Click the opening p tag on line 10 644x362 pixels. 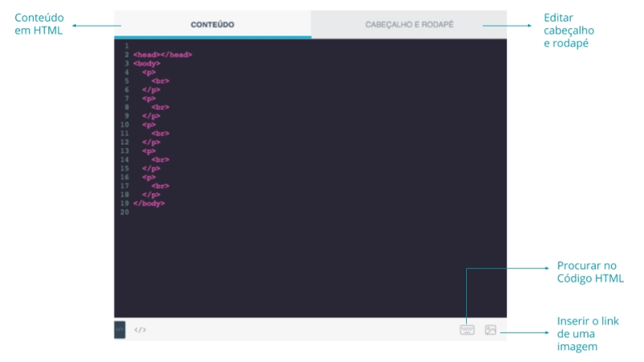[x=149, y=125]
